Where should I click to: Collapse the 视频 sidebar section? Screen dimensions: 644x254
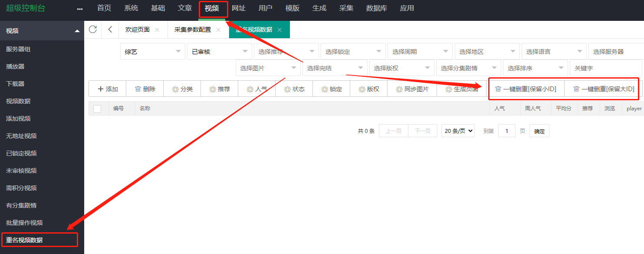pyautogui.click(x=77, y=31)
